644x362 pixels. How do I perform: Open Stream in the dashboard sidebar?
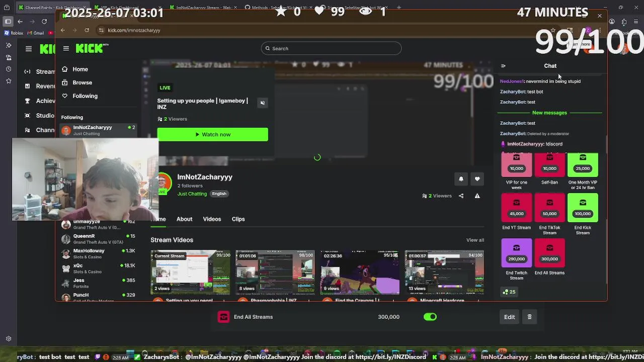[40, 71]
